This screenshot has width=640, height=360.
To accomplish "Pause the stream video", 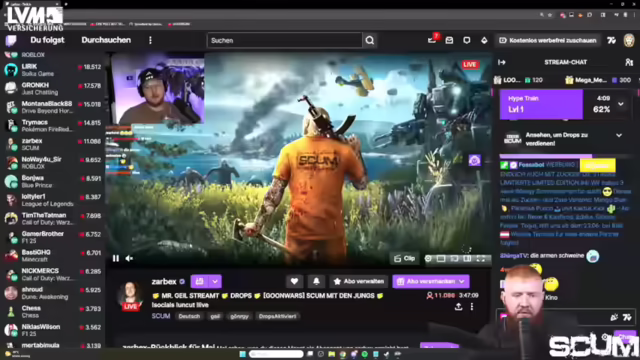I will click(x=116, y=258).
